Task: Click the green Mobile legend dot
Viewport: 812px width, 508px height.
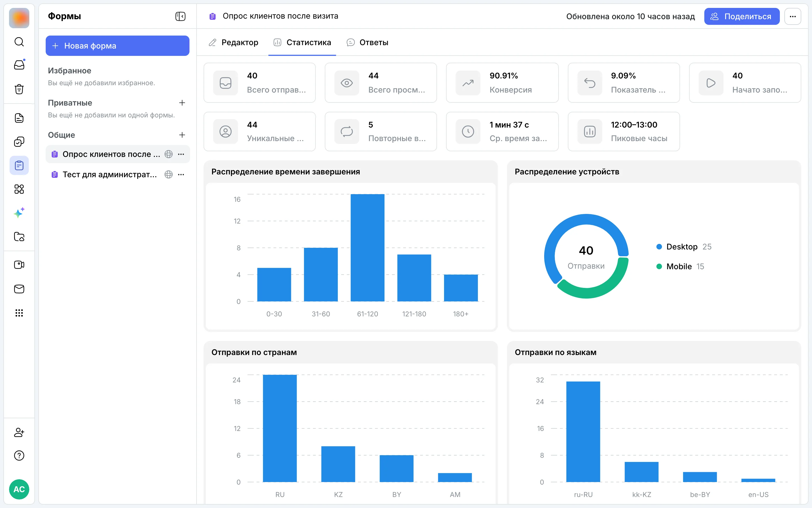Action: coord(659,266)
